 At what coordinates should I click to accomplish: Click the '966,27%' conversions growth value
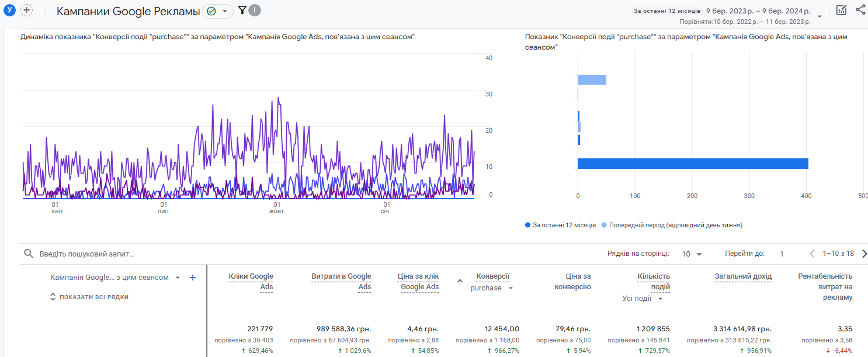pos(503,351)
